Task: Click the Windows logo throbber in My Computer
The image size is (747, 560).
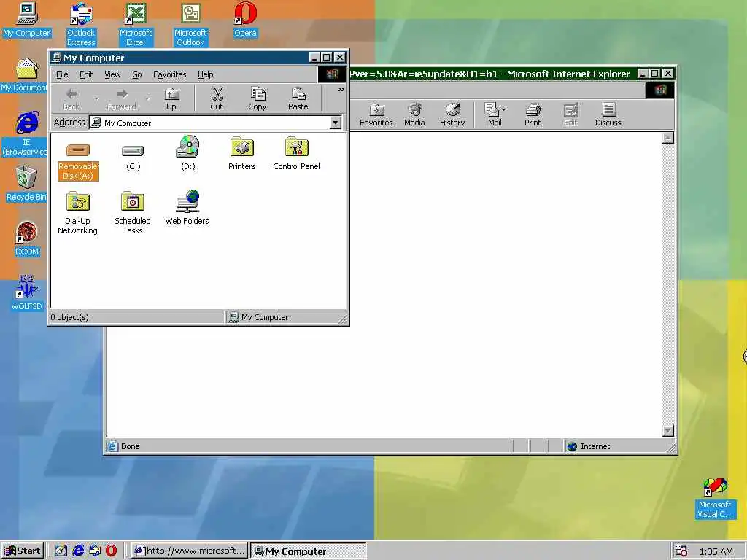Action: pyautogui.click(x=332, y=74)
